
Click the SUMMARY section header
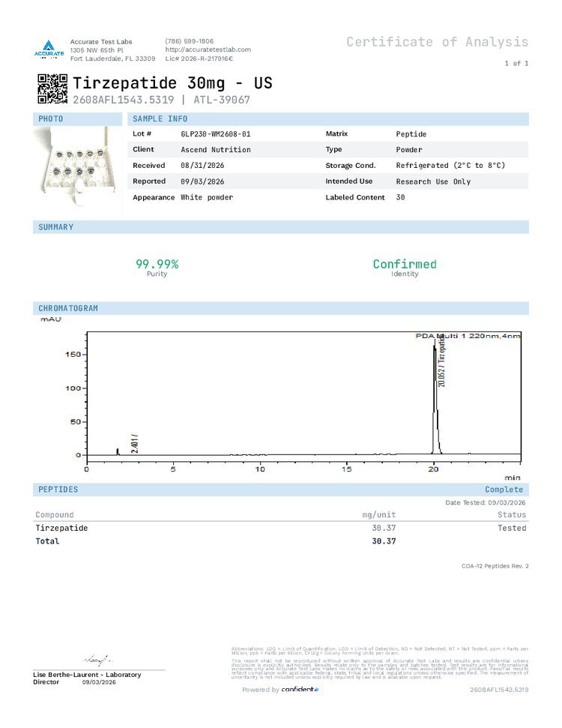[x=281, y=227]
